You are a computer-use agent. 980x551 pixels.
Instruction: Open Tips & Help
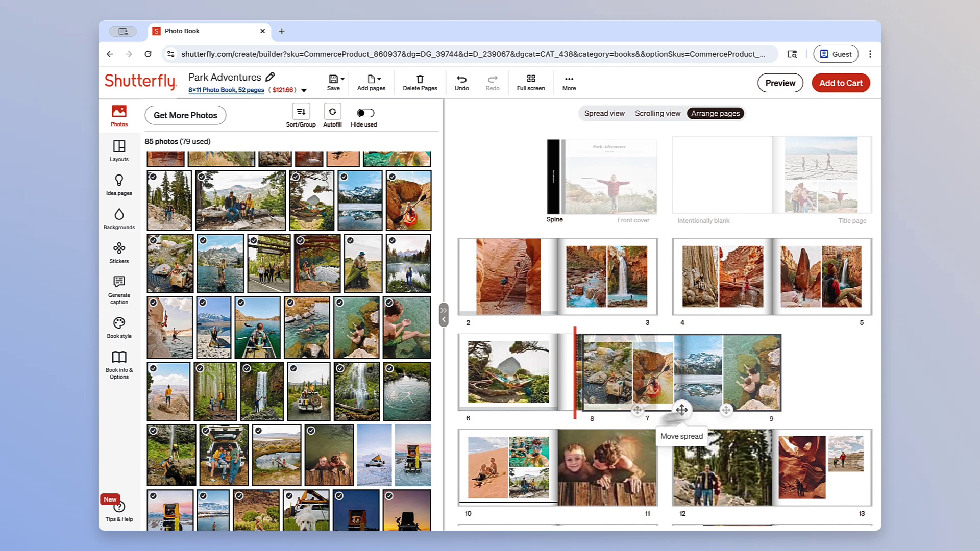click(119, 511)
